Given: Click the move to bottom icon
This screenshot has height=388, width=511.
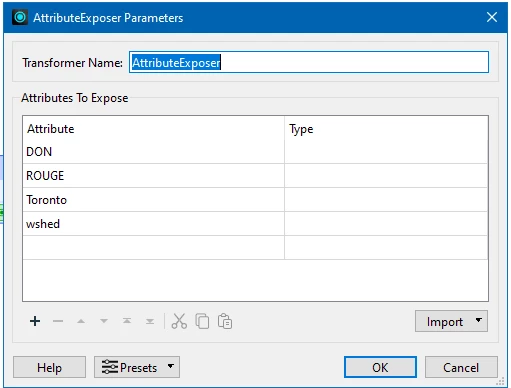Looking at the screenshot, I should pyautogui.click(x=150, y=321).
